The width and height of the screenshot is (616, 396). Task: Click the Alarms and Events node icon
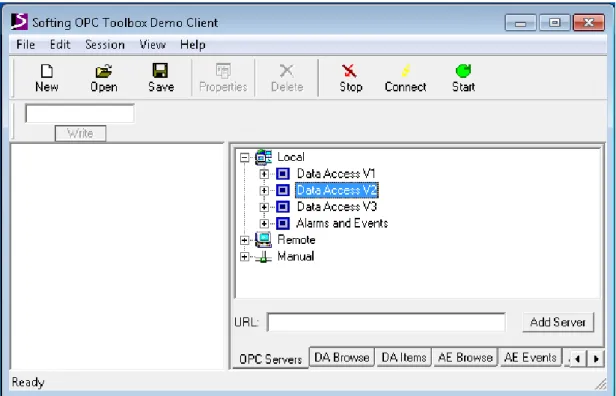(283, 223)
